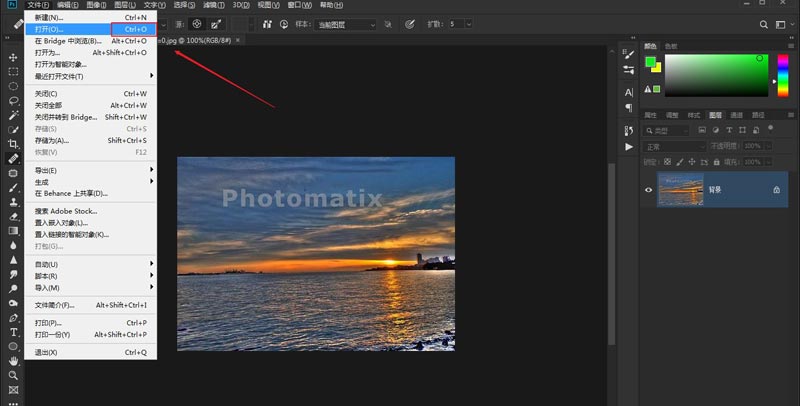The height and width of the screenshot is (406, 800).
Task: Select the Type (T) tool
Action: (x=14, y=331)
